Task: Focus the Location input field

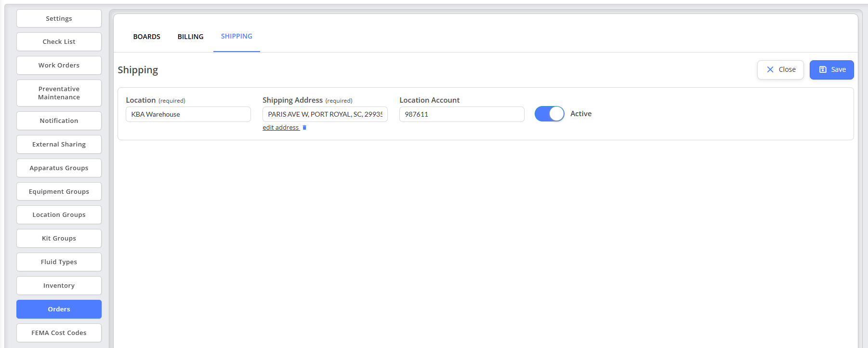Action: point(188,114)
